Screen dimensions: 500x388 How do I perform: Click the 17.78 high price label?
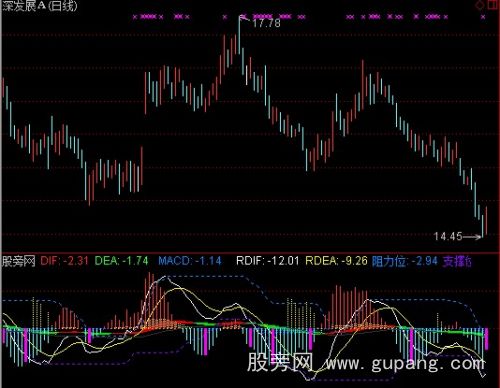click(x=266, y=23)
